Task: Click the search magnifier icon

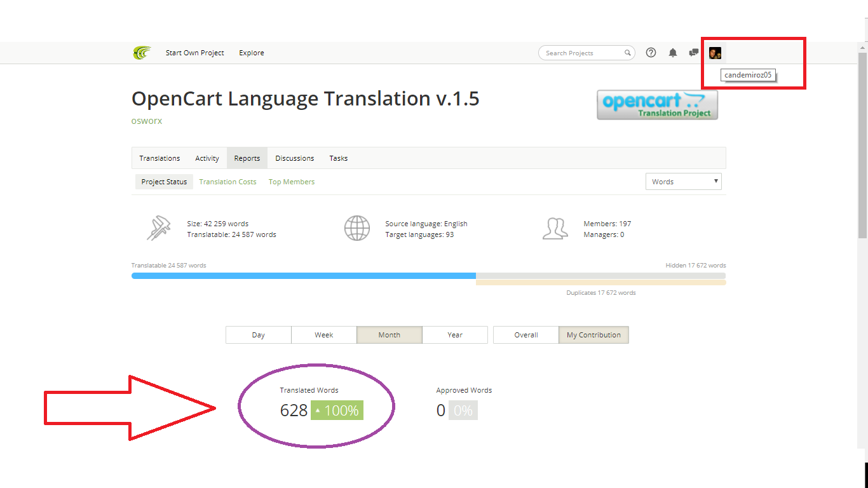Action: [627, 53]
